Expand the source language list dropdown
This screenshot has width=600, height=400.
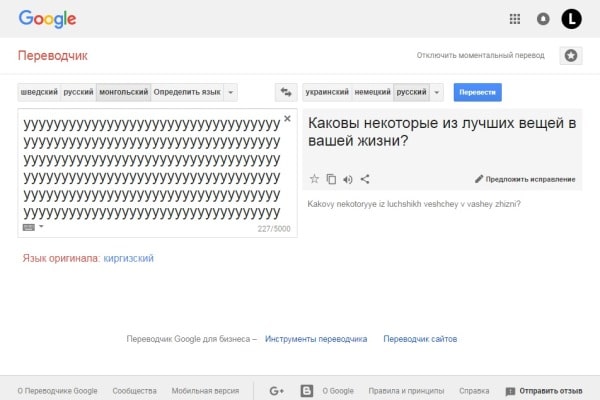pos(232,92)
